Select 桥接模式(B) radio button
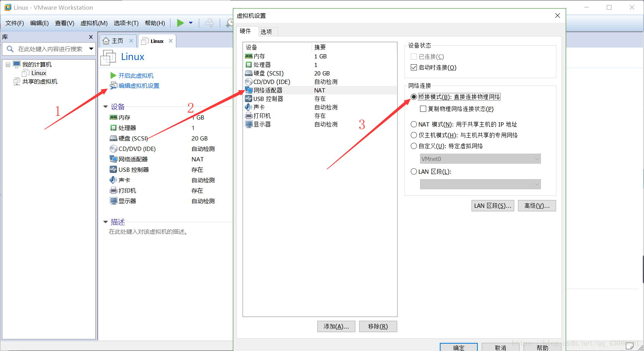This screenshot has height=351, width=644. [x=414, y=97]
